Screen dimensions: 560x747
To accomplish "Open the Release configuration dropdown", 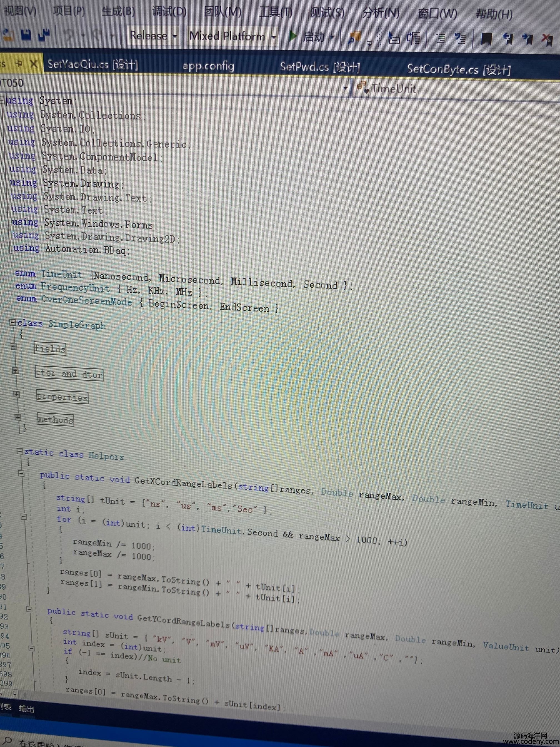I will [153, 36].
